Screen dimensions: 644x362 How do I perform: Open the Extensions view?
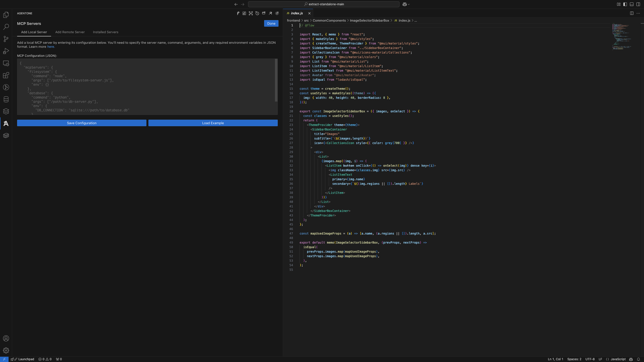click(x=6, y=75)
